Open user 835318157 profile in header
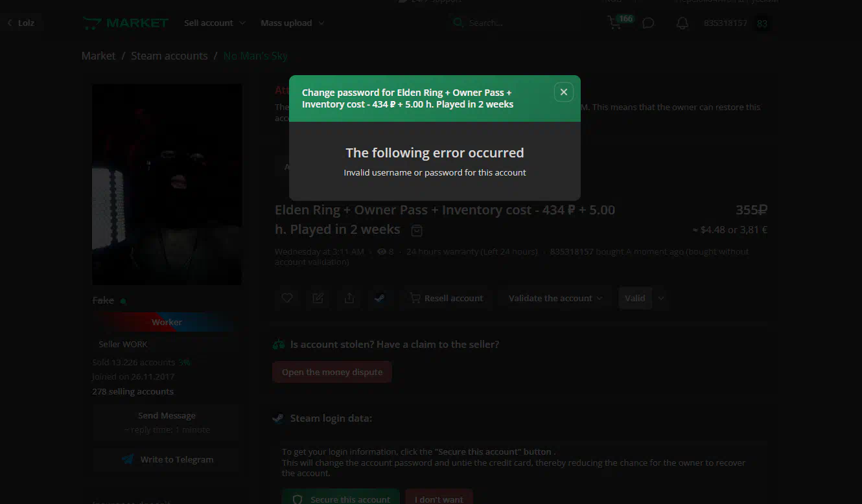 click(x=725, y=23)
